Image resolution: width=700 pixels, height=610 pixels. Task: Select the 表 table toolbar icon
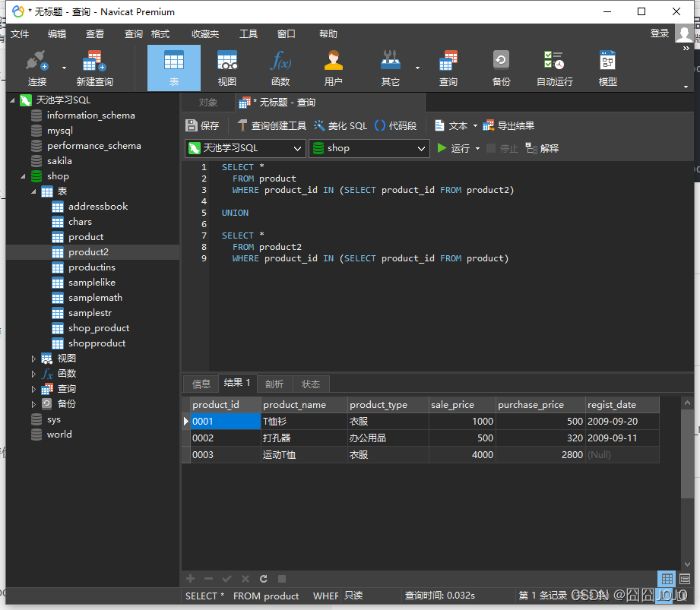(x=173, y=68)
